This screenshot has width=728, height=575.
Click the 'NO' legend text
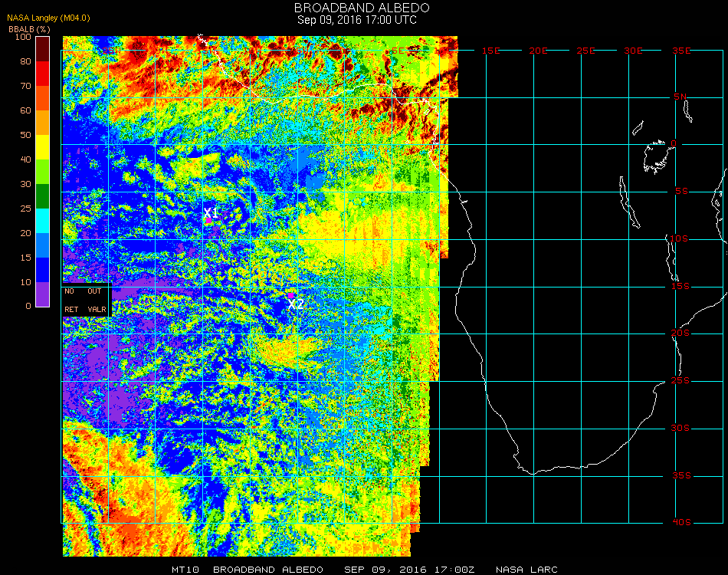click(69, 291)
